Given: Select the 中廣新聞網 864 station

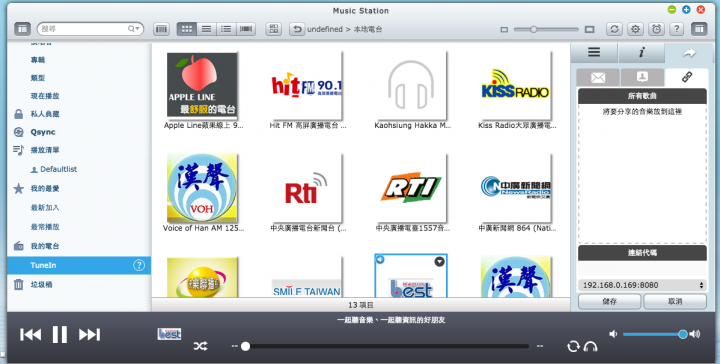Looking at the screenshot, I should [515, 188].
